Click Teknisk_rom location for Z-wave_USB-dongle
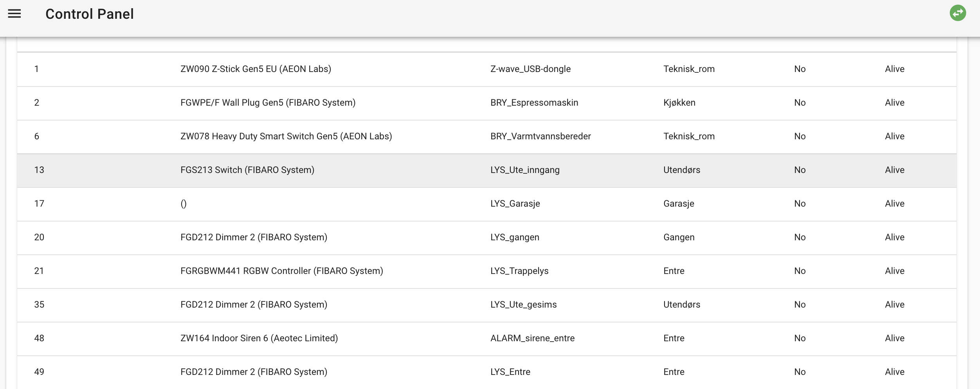Image resolution: width=980 pixels, height=389 pixels. click(689, 69)
